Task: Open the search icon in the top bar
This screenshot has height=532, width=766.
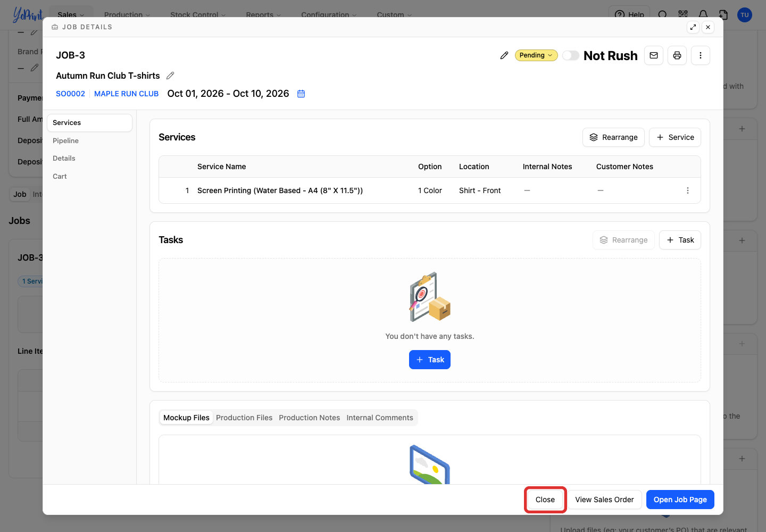Action: coord(662,15)
